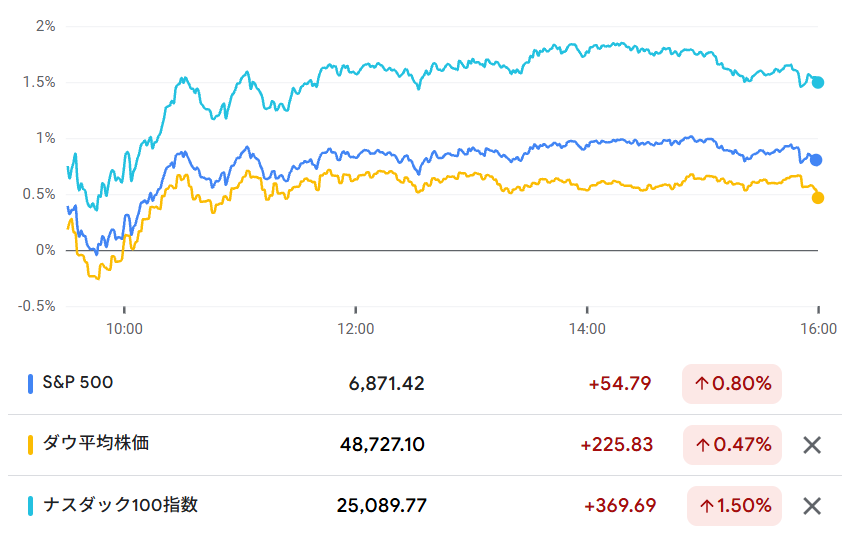Click the blue S&P 500 end dot
849x536 pixels.
click(817, 160)
